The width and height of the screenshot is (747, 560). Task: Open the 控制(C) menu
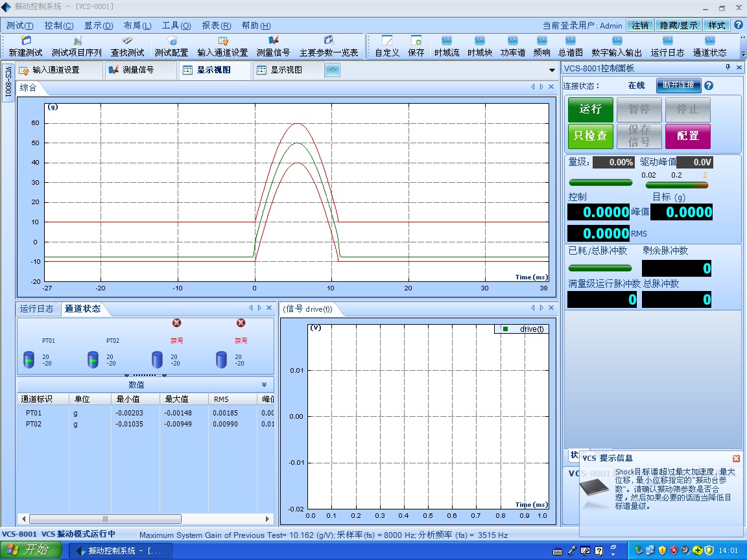click(59, 26)
